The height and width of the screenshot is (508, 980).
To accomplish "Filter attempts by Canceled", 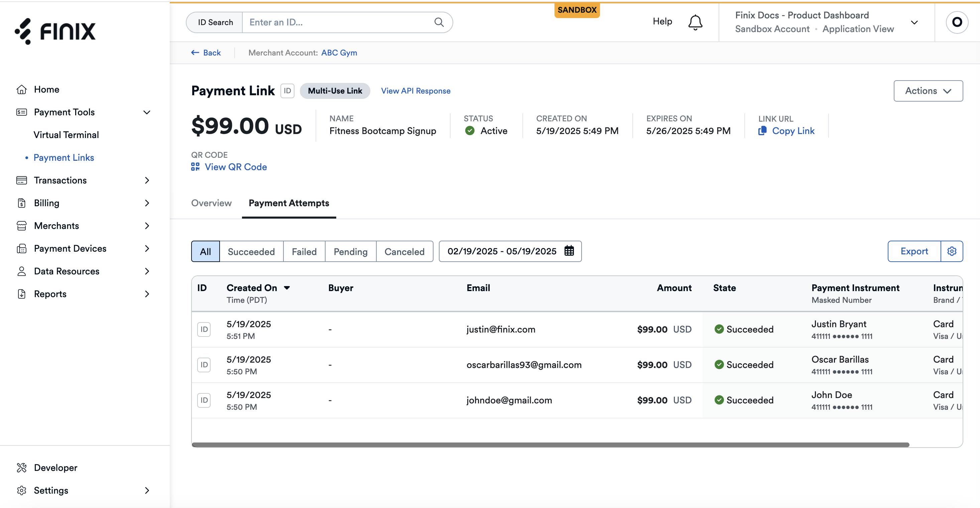I will 404,251.
